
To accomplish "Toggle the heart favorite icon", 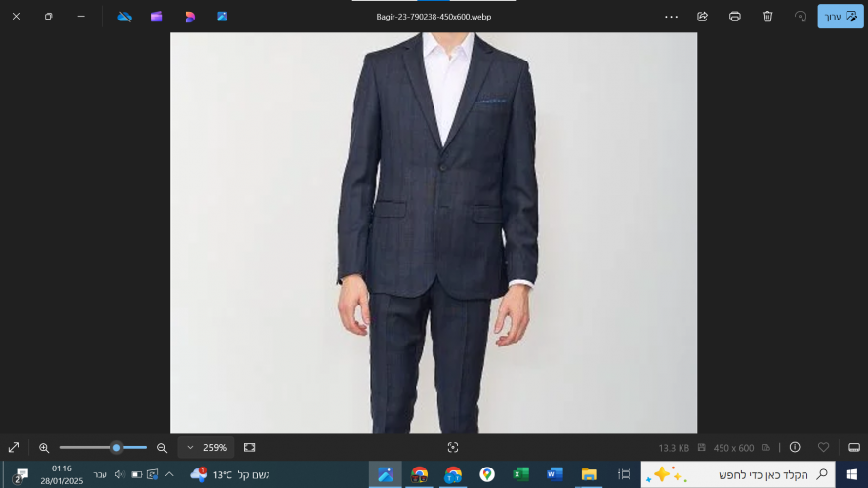I will point(823,447).
